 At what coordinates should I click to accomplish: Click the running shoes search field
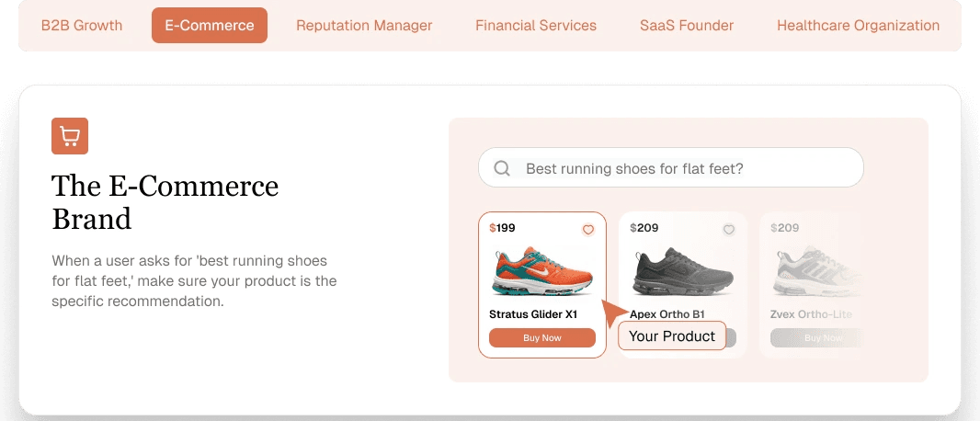click(670, 167)
